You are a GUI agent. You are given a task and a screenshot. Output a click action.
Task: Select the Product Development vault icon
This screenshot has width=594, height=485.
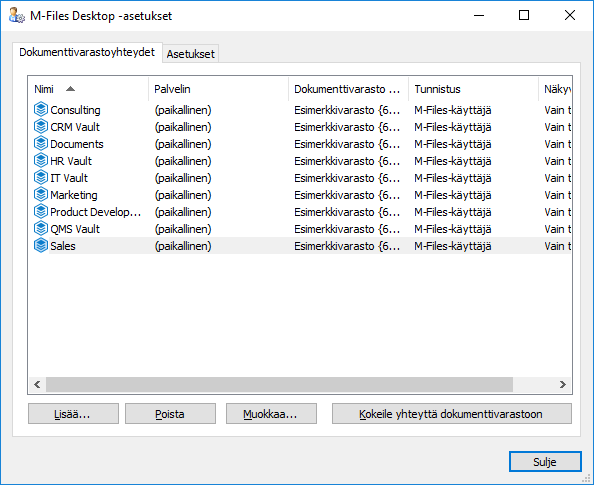(41, 212)
